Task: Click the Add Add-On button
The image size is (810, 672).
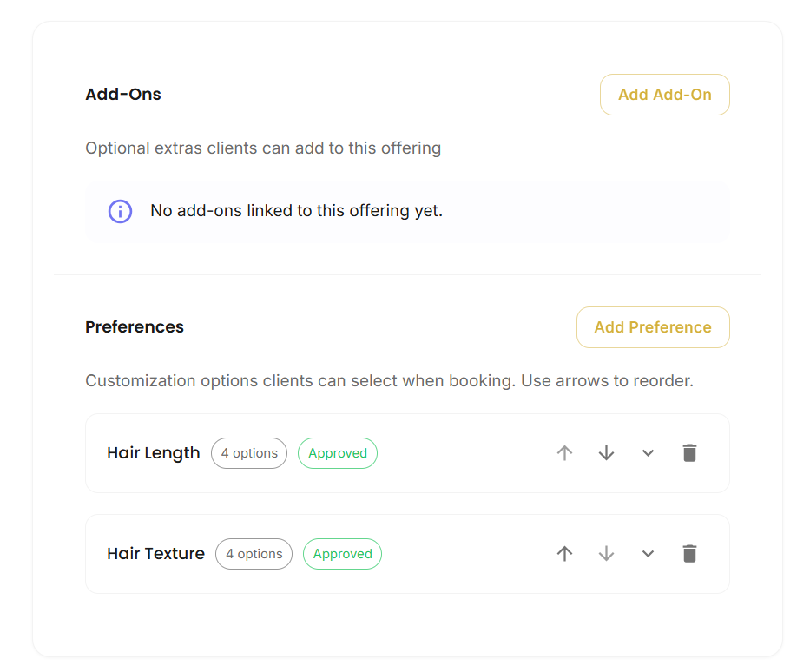Action: [664, 95]
